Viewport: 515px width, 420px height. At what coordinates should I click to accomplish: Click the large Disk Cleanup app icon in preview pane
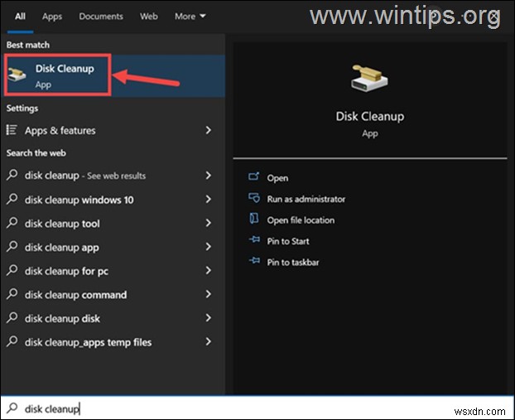369,79
